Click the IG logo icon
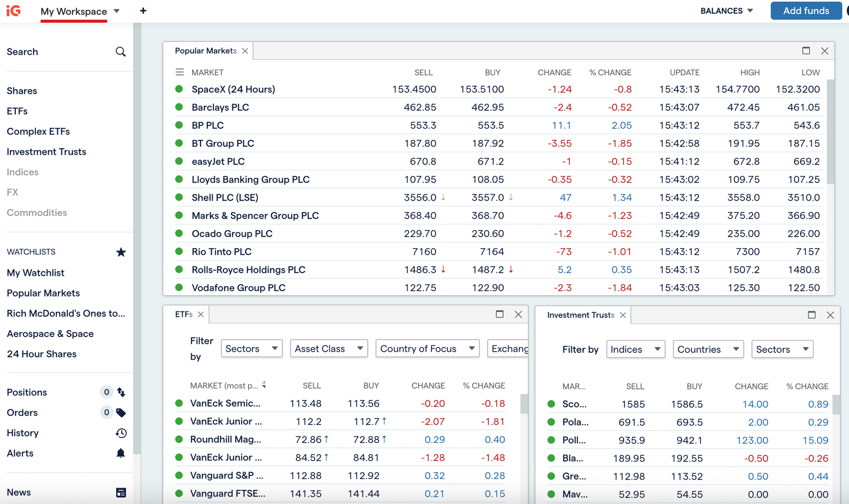Viewport: 849px width, 504px height. [13, 11]
